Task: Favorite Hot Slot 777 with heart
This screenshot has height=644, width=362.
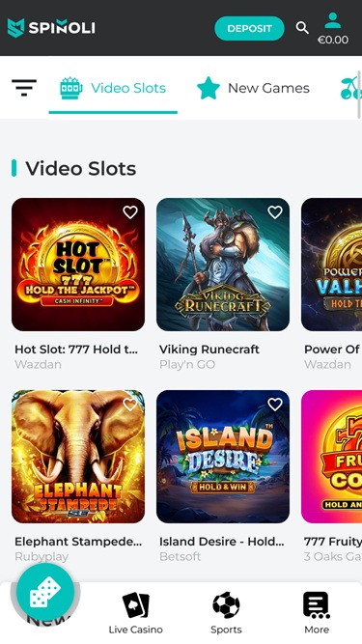Action: tap(130, 212)
